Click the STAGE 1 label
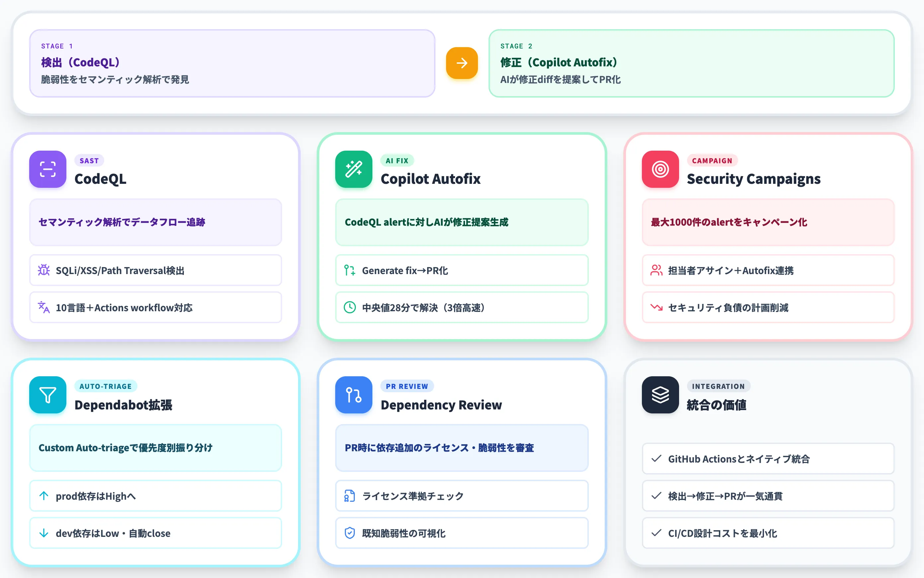Image resolution: width=924 pixels, height=578 pixels. pos(57,46)
